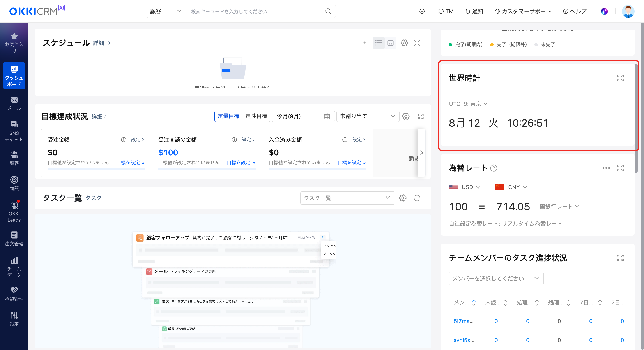Click info icon on the order deal amount (受注商談の金額)

click(234, 140)
